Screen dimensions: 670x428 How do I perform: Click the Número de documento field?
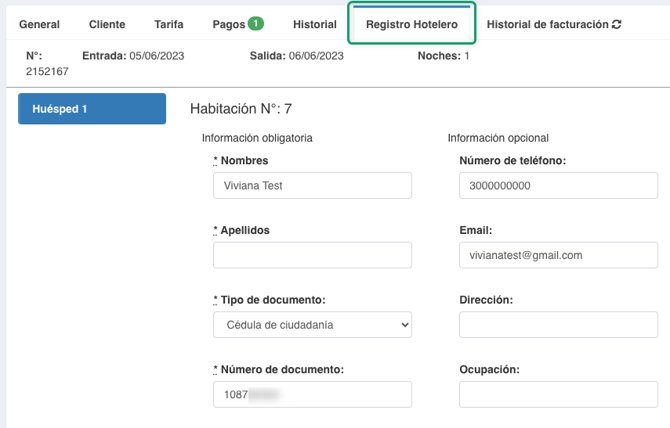[x=312, y=395]
